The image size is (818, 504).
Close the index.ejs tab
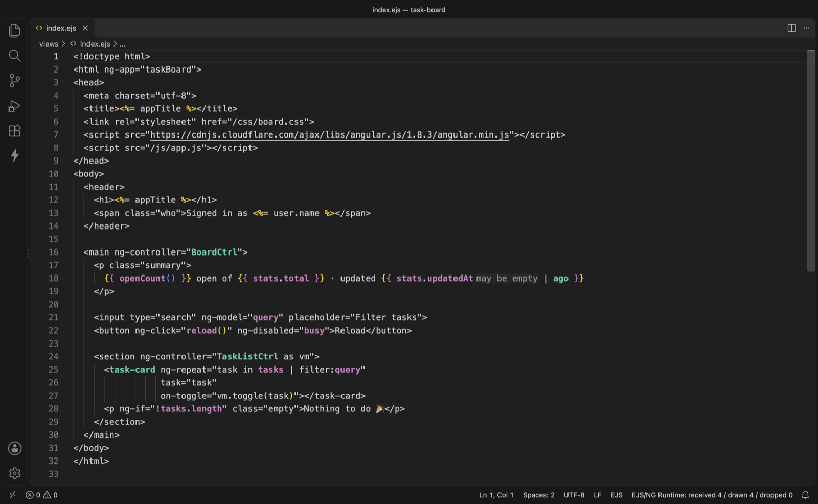click(85, 28)
